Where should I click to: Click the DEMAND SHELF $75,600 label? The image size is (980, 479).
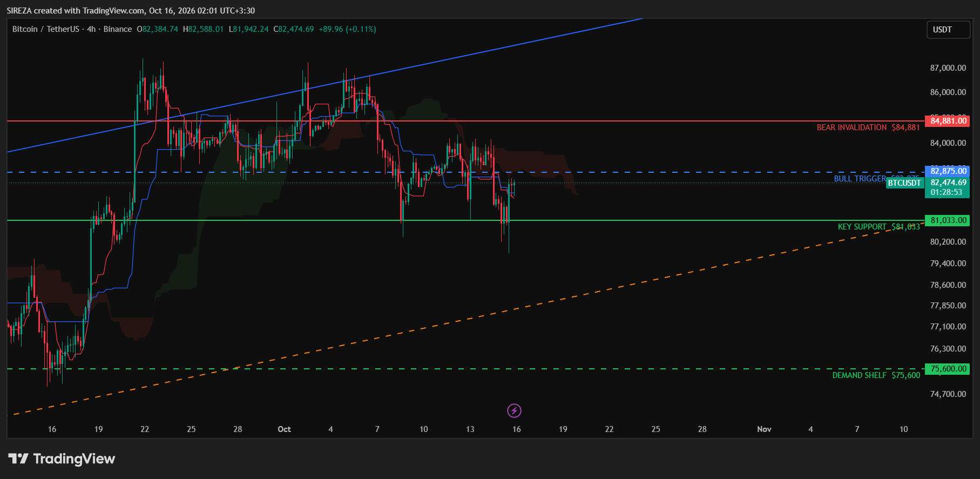[x=876, y=375]
